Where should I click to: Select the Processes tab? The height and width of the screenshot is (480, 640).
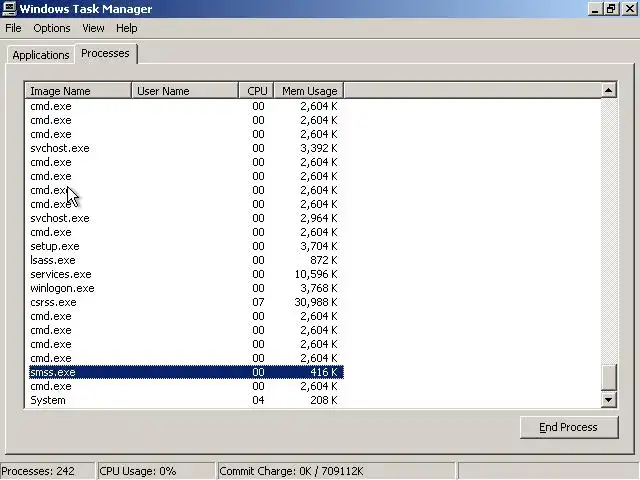[x=105, y=53]
